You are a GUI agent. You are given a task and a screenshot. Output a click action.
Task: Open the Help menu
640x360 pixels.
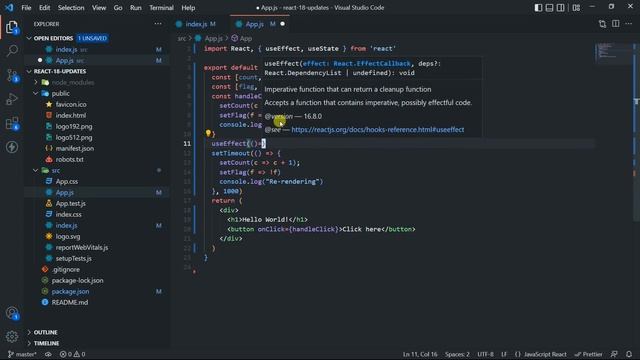(x=188, y=7)
